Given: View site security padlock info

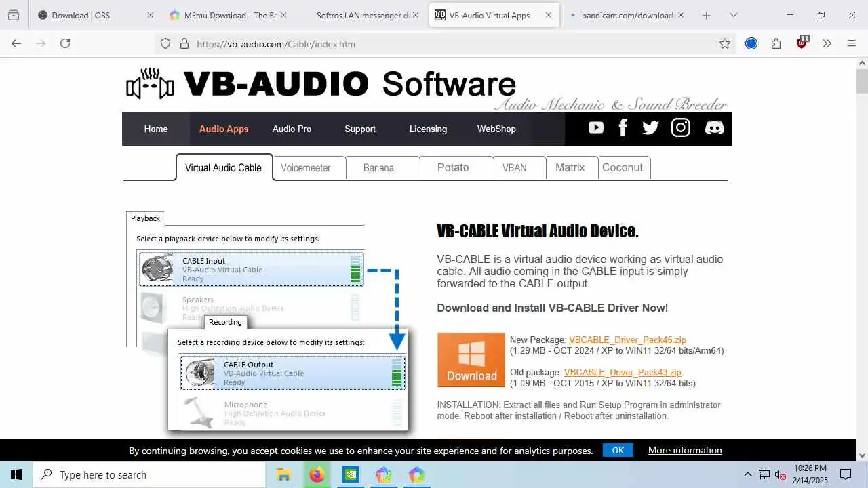Looking at the screenshot, I should (x=184, y=43).
